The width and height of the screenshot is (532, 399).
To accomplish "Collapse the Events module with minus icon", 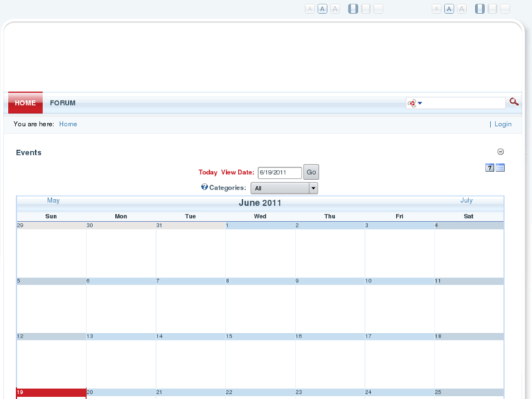I will pos(501,152).
